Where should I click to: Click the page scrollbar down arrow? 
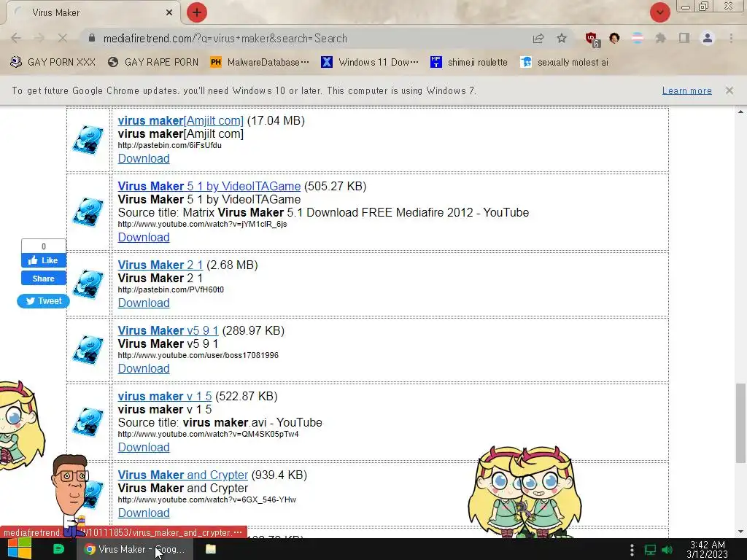tap(740, 532)
